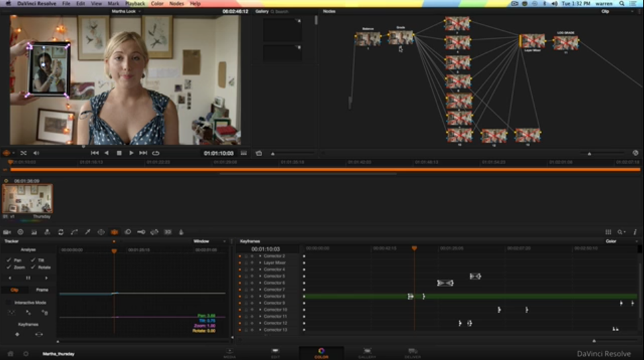644x360 pixels.
Task: Toggle enable dot for Corrector 8
Action: tap(240, 296)
